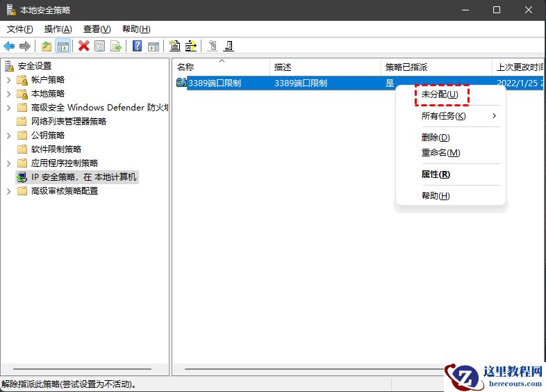Click the 帐户策略 folder icon
This screenshot has width=546, height=392.
point(22,80)
